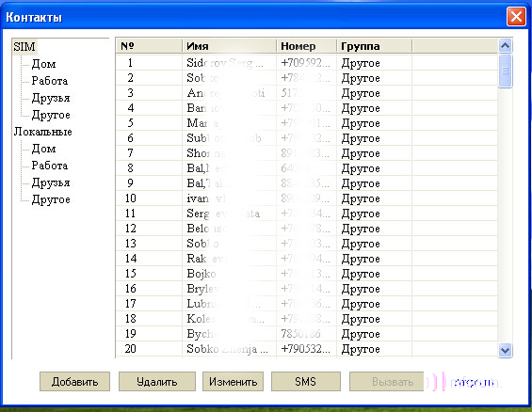532x412 pixels.
Task: Open SMS for selected contact
Action: pyautogui.click(x=306, y=382)
